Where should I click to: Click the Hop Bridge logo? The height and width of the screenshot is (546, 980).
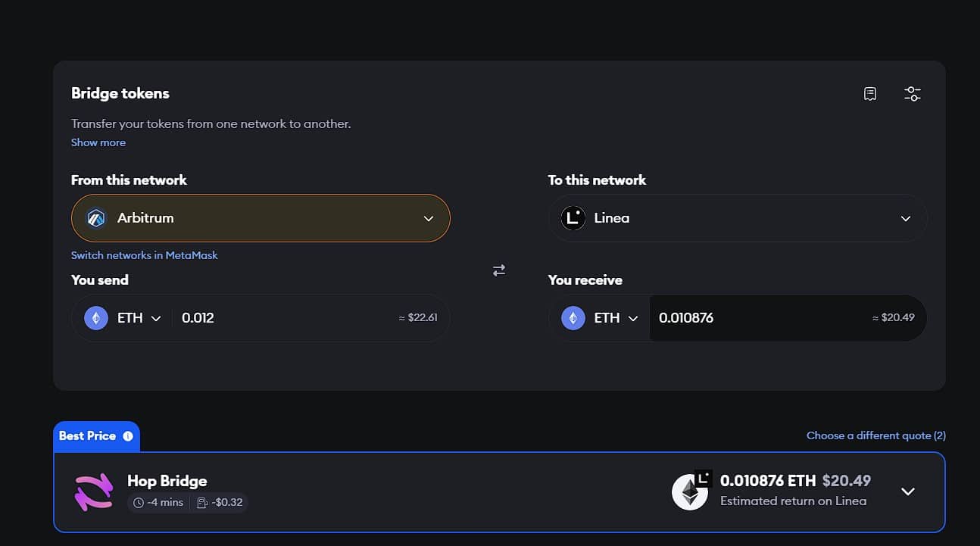point(93,491)
